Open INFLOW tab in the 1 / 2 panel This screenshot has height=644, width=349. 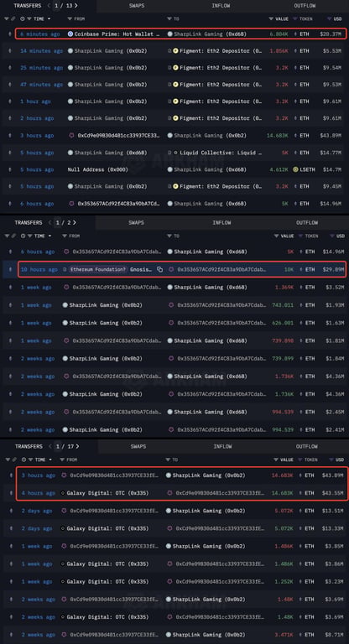click(x=221, y=222)
